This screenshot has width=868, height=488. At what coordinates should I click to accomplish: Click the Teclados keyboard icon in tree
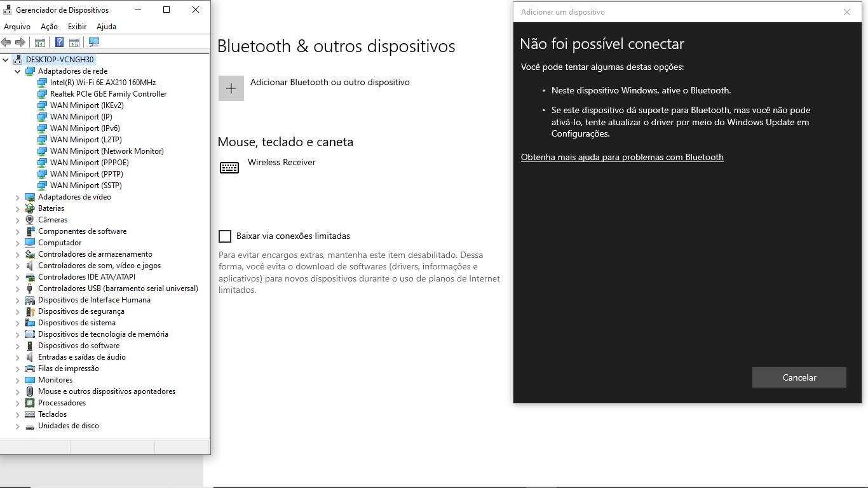(30, 414)
